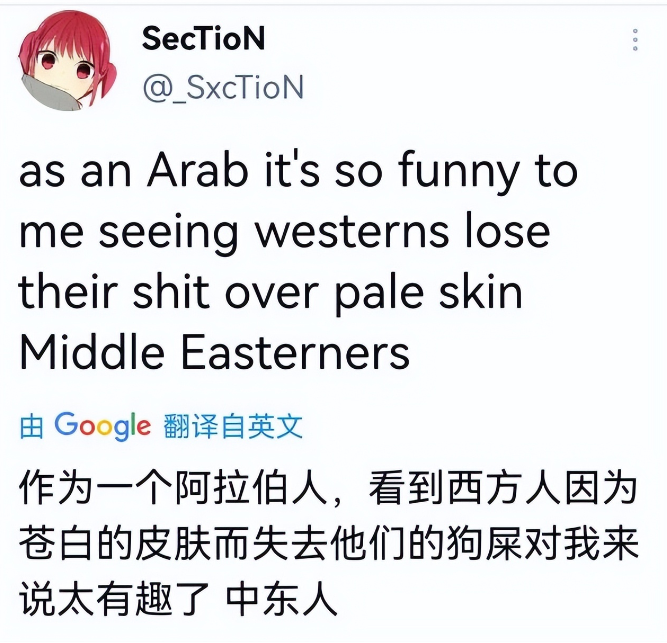Open the SecTioN display name profile
Viewport: 667px width, 643px height.
click(203, 38)
